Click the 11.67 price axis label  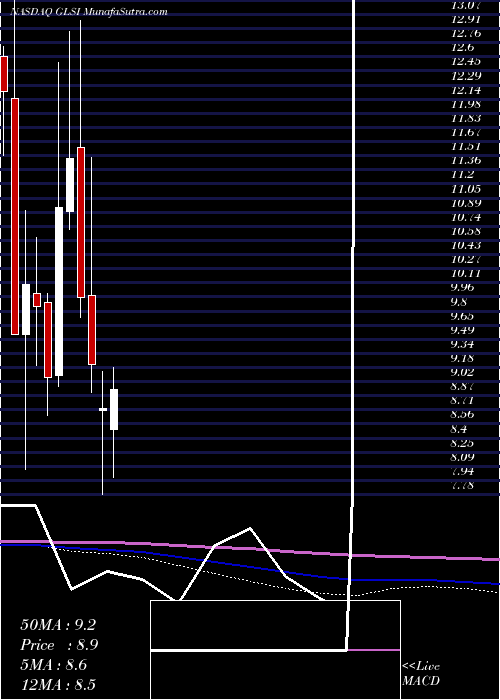click(466, 133)
